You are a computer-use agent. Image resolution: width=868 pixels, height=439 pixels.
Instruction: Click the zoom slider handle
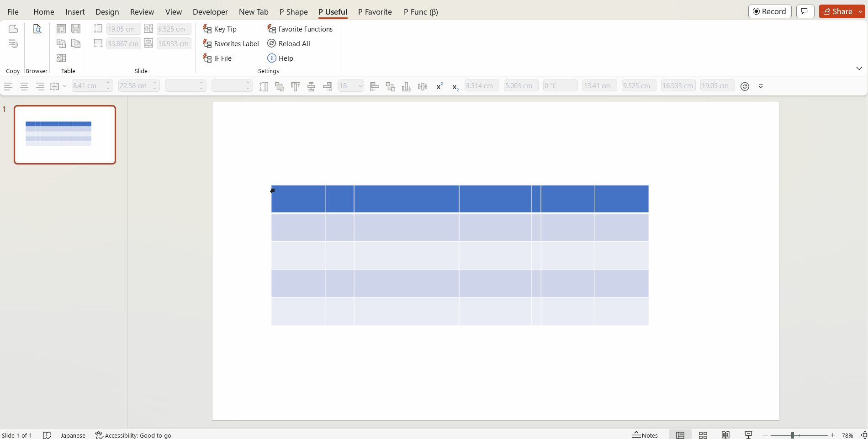793,435
